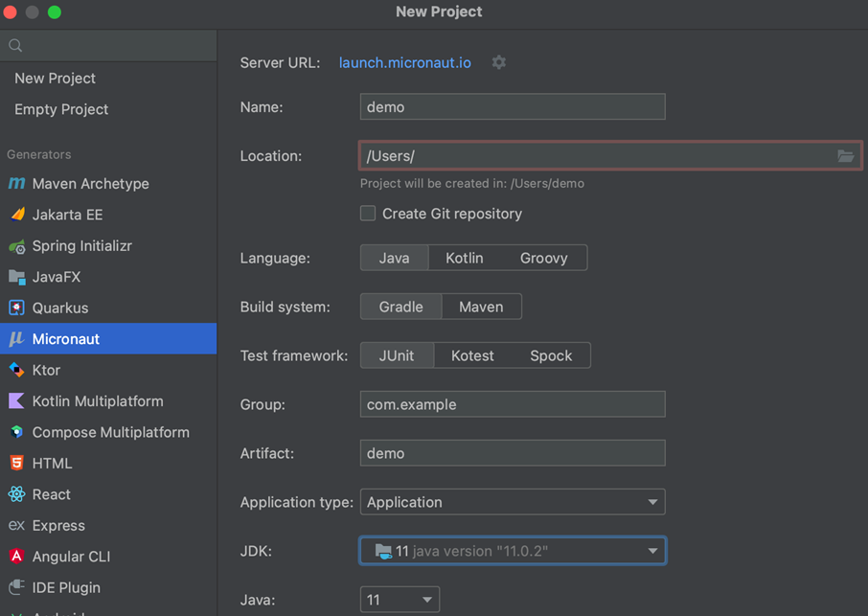This screenshot has width=868, height=616.
Task: Click the project Name text field
Action: pos(513,107)
